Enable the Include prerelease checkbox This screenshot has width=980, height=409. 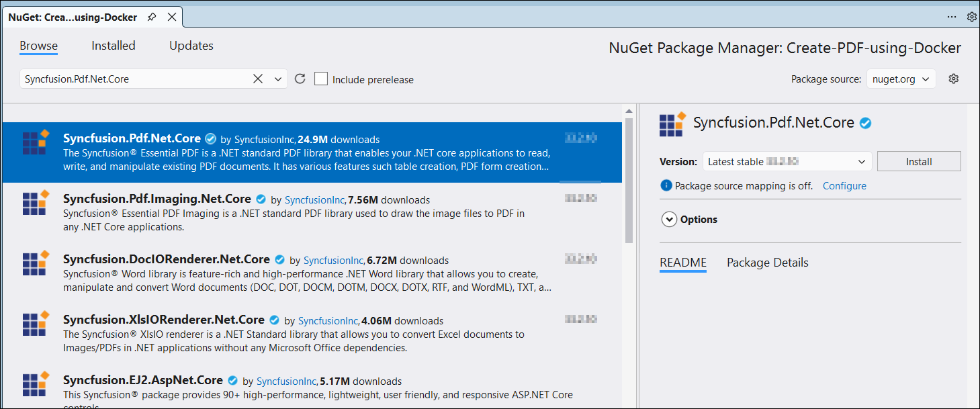tap(321, 79)
